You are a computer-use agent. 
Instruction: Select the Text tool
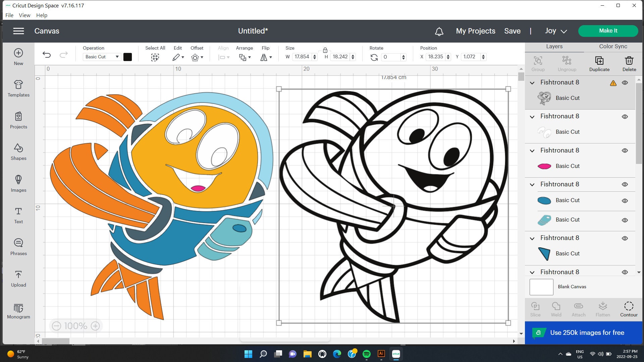(18, 215)
